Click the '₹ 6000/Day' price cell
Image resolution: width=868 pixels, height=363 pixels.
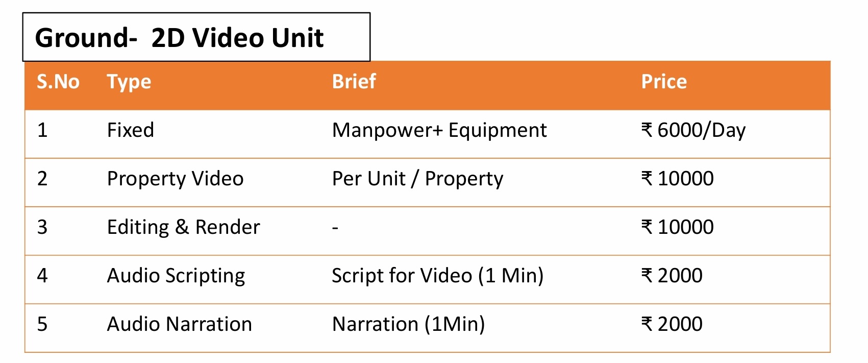click(693, 130)
